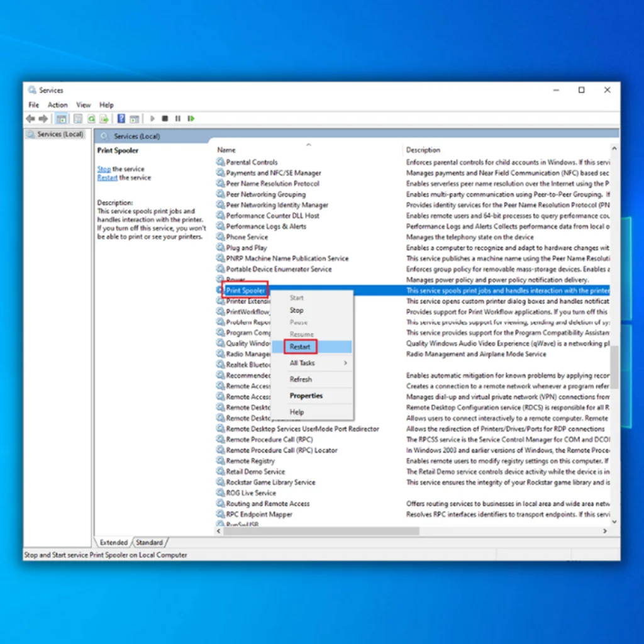Click the Stop the service link
The image size is (644, 644).
[x=103, y=169]
